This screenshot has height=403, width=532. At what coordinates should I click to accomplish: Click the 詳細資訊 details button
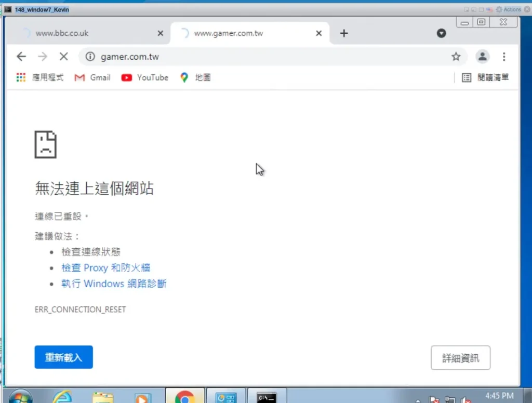[460, 358]
